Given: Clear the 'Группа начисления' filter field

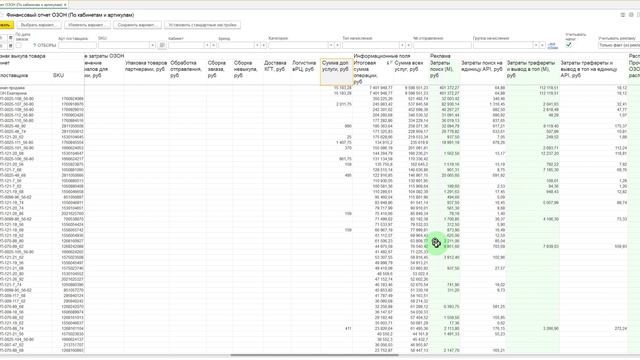Looking at the screenshot, I should click(542, 45).
